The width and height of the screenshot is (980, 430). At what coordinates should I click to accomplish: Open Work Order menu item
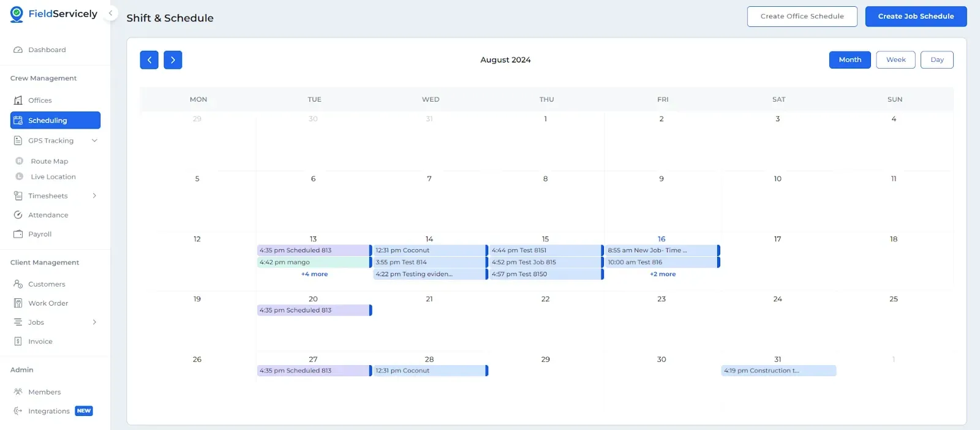pos(48,303)
